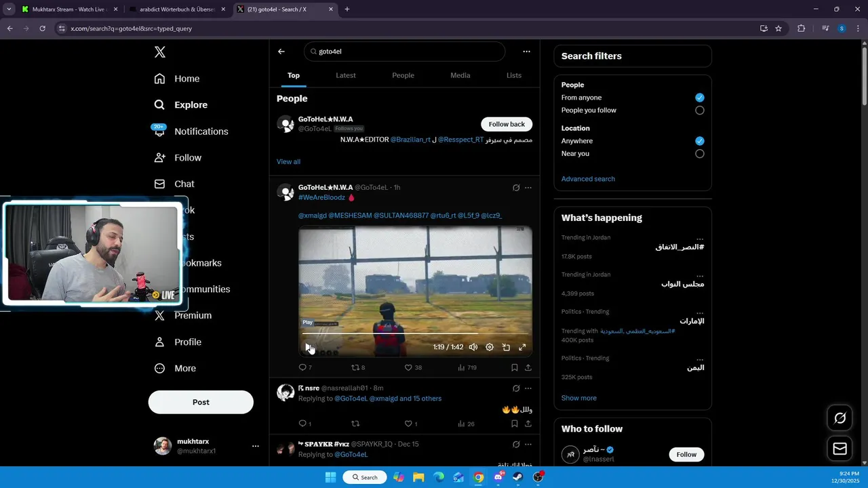The height and width of the screenshot is (488, 868).
Task: Toggle video picture-in-picture mode
Action: (506, 347)
